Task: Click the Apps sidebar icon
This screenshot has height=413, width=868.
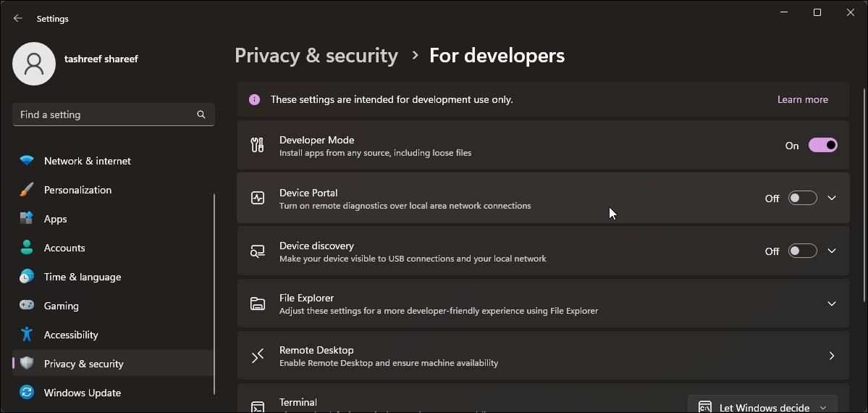Action: click(x=27, y=218)
